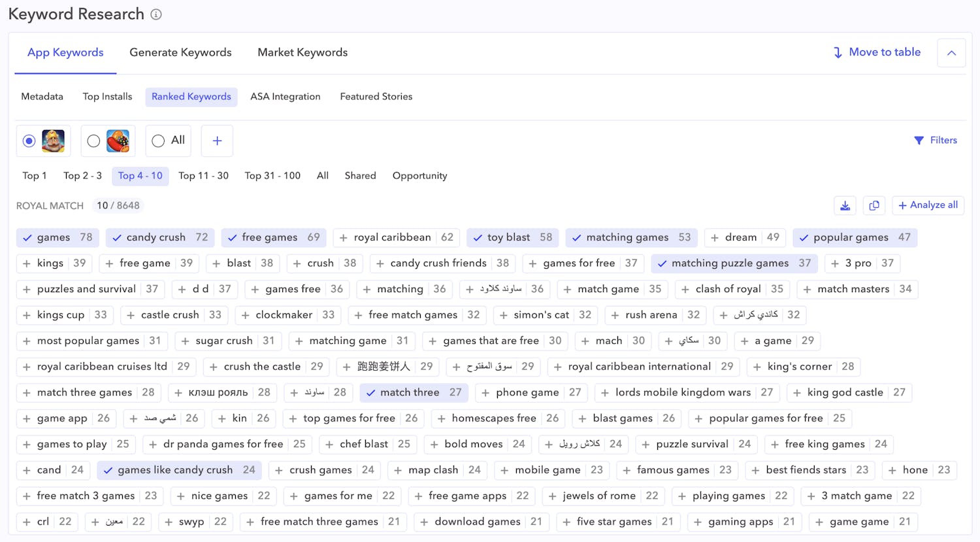Select the Candy Crush radio button
The width and height of the screenshot is (980, 542).
tap(93, 141)
